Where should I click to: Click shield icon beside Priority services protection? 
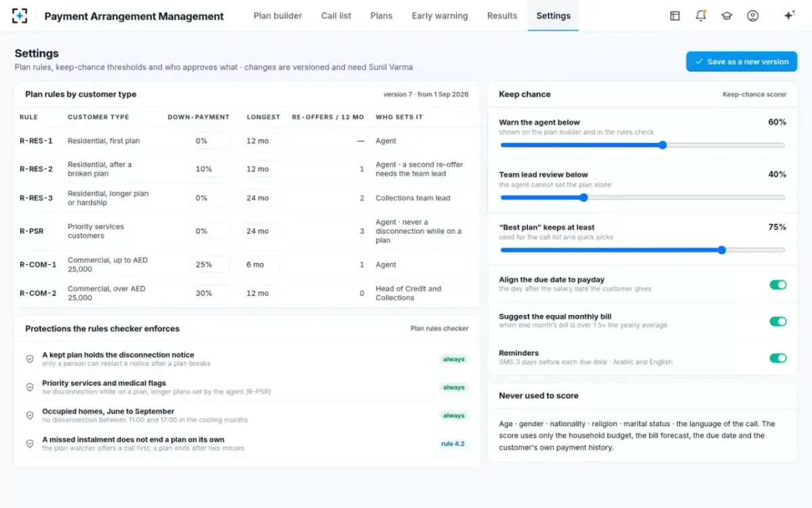30,387
